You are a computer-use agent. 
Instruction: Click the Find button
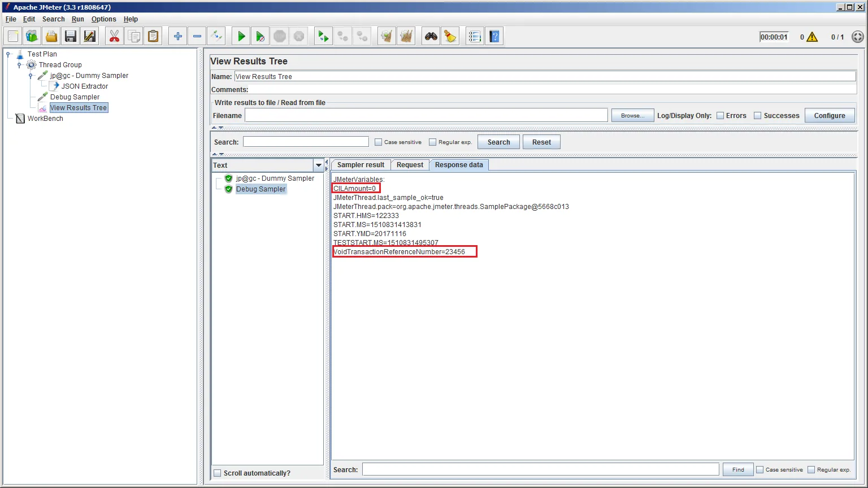tap(738, 470)
